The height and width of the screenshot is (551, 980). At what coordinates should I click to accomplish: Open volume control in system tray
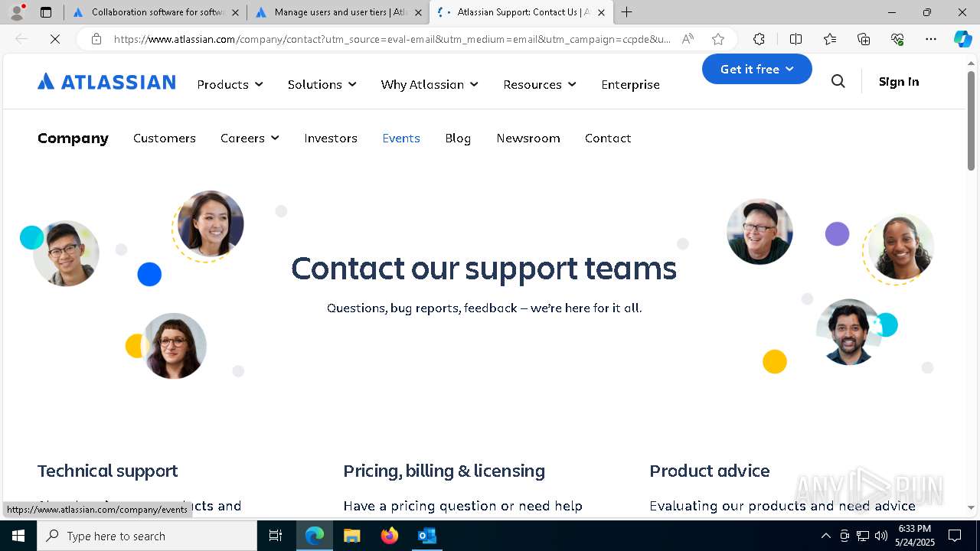[881, 536]
